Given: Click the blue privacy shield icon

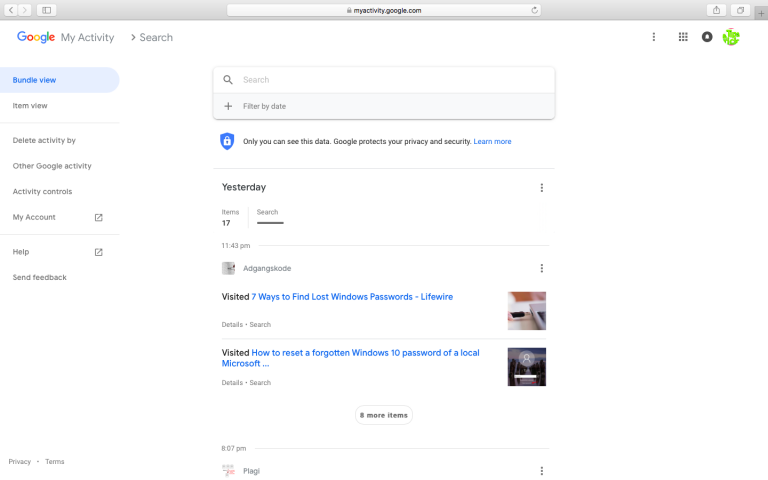Looking at the screenshot, I should point(227,141).
